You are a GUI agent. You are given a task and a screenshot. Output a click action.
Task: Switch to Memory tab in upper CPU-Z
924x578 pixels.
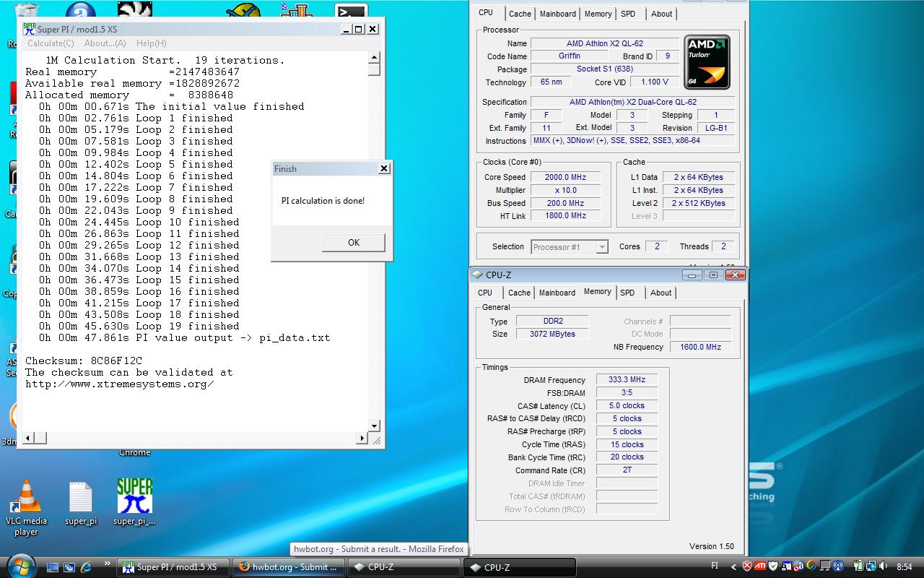coord(598,14)
